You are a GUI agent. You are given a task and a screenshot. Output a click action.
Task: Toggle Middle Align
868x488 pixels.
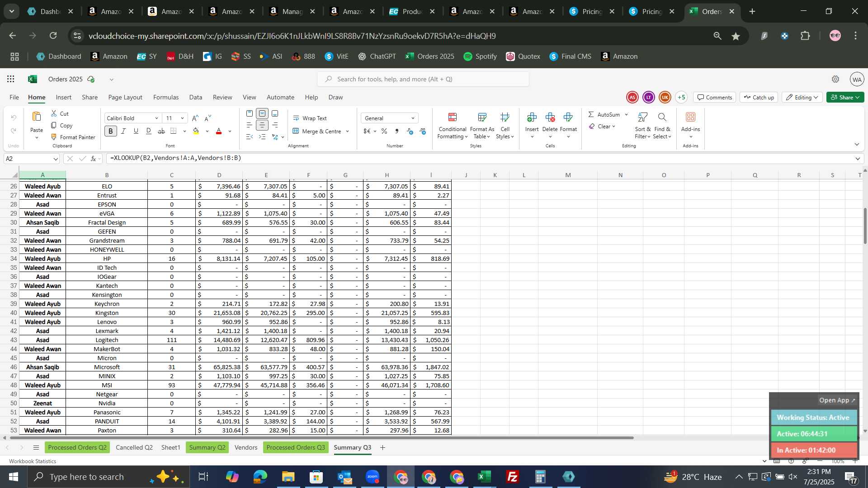[262, 113]
